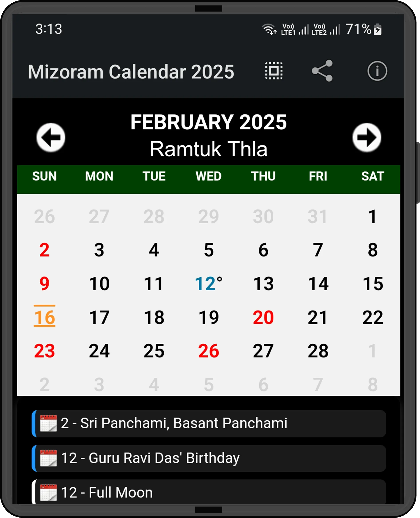Go to the next month arrow
The image size is (420, 518).
click(367, 137)
